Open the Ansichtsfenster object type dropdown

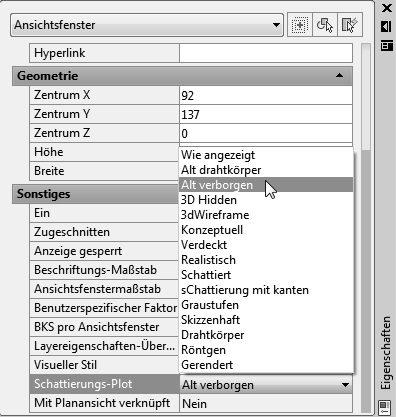(x=147, y=25)
